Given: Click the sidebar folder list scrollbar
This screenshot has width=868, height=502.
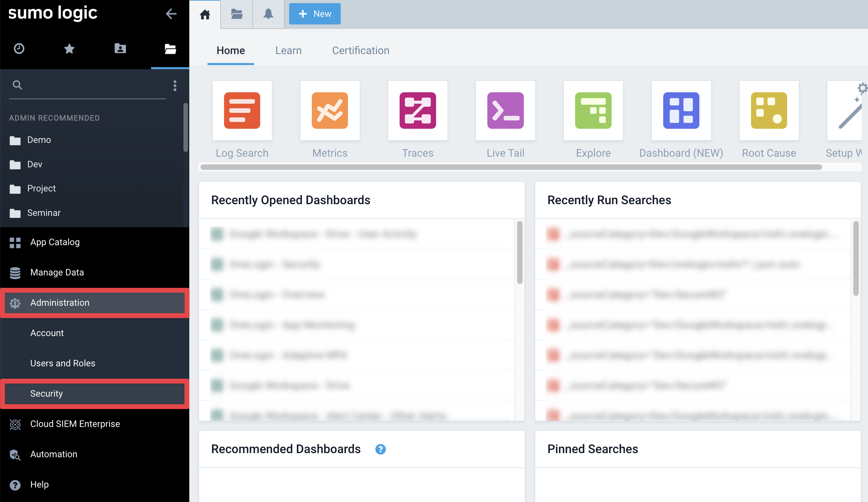Looking at the screenshot, I should coord(186,127).
